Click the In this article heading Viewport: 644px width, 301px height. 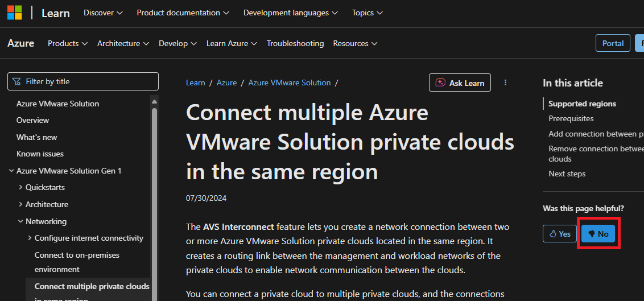[x=573, y=83]
